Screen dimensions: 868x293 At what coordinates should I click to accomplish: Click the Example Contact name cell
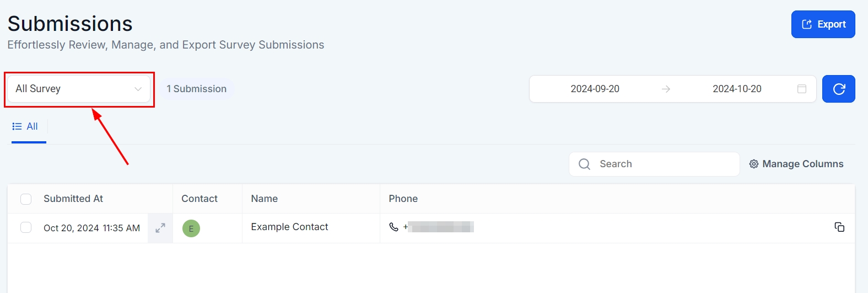[289, 227]
